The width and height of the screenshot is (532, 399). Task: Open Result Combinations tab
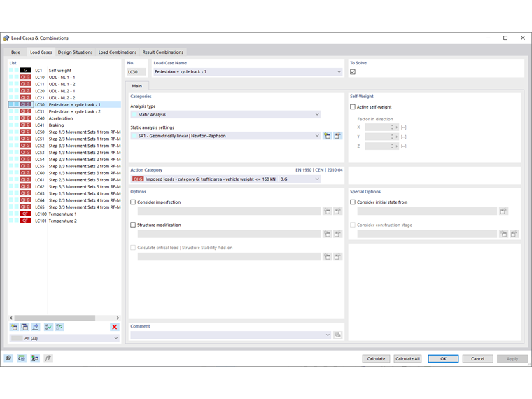point(163,52)
